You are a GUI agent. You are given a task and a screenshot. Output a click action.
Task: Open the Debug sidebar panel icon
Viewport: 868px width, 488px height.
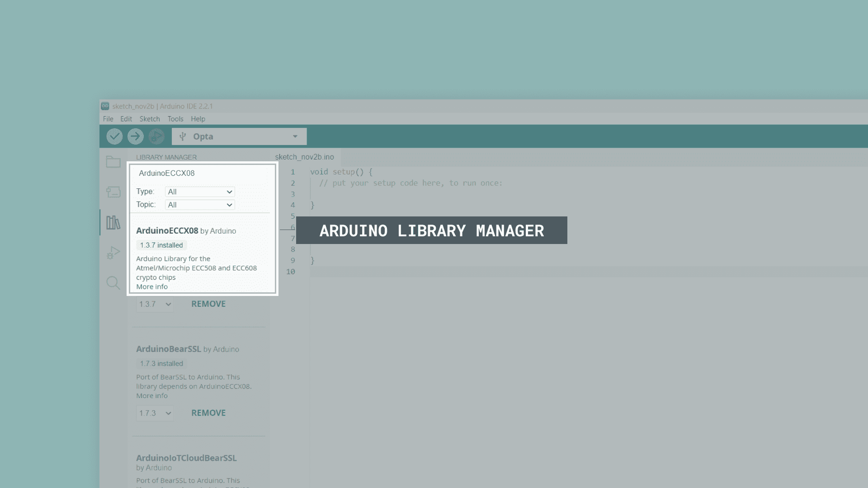(x=113, y=253)
